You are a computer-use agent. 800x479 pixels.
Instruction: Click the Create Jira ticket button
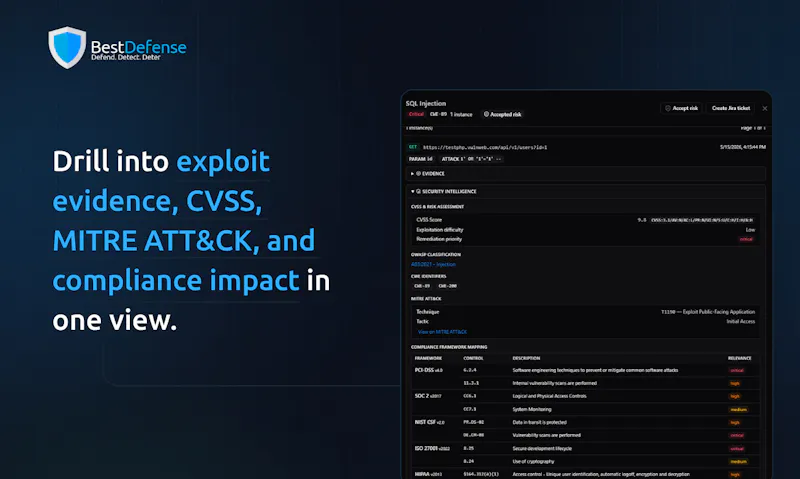pos(731,108)
